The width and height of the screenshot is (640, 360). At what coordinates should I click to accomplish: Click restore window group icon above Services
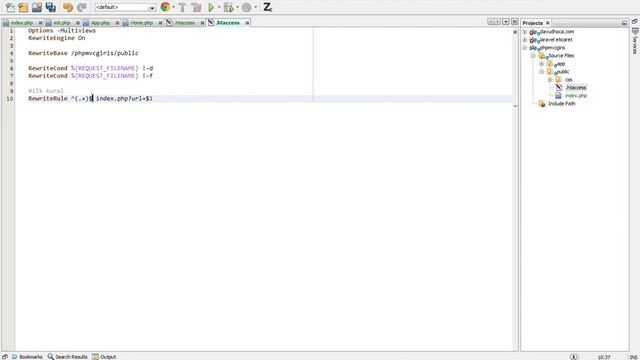tap(635, 21)
